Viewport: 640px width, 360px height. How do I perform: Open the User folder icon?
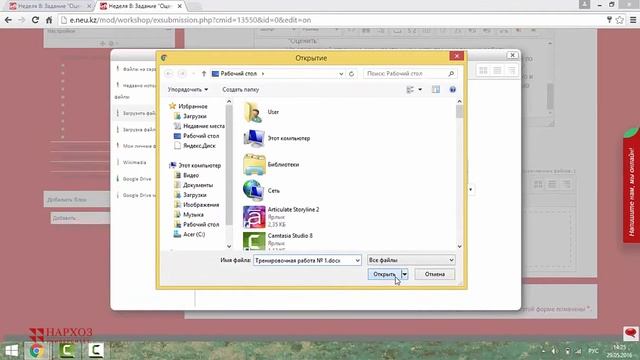pos(253,112)
